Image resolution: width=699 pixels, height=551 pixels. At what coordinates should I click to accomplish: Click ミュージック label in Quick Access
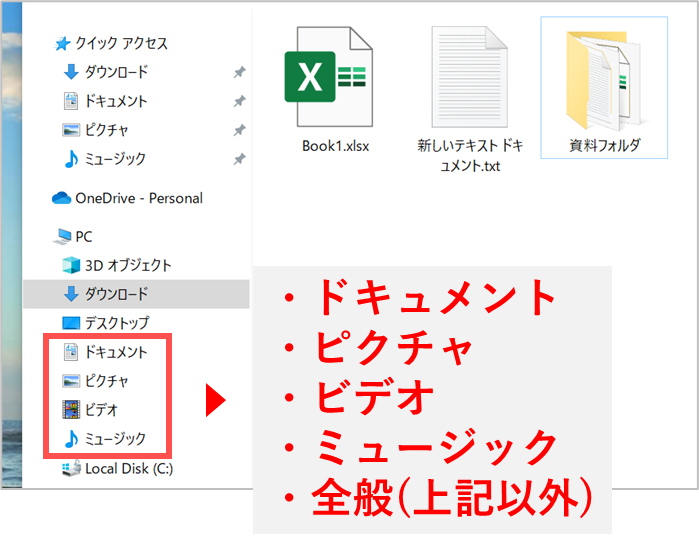115,159
